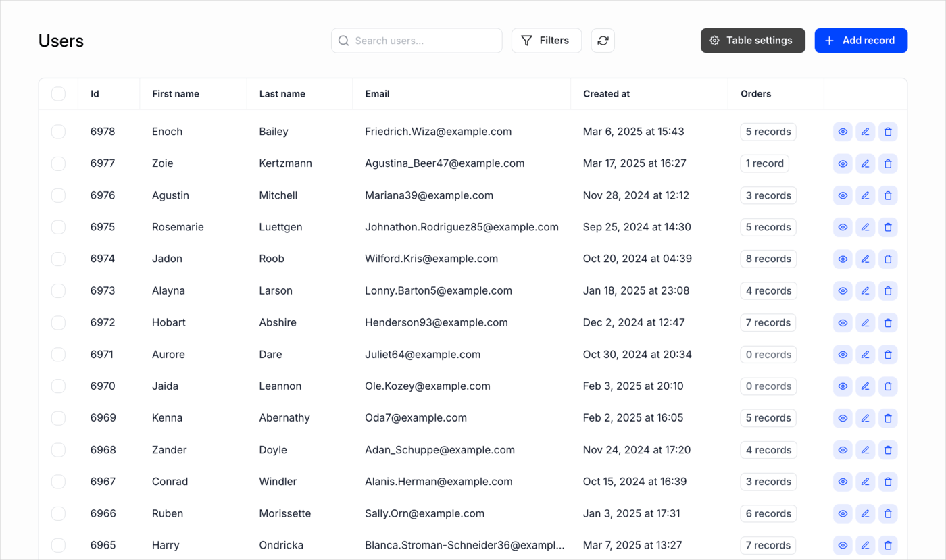Image resolution: width=946 pixels, height=560 pixels.
Task: Click trash icon for Hobart Abshire
Action: (x=888, y=323)
